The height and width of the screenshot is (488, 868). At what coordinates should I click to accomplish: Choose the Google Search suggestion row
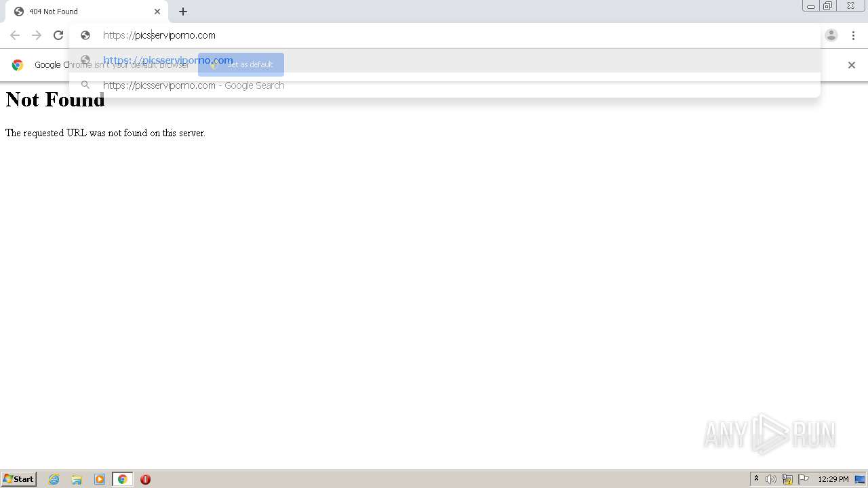[444, 85]
